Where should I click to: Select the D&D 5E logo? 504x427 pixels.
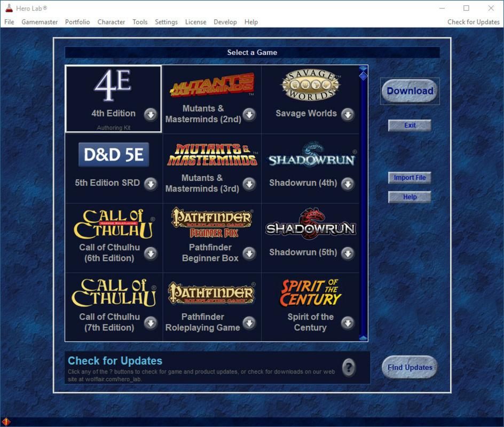pos(113,154)
